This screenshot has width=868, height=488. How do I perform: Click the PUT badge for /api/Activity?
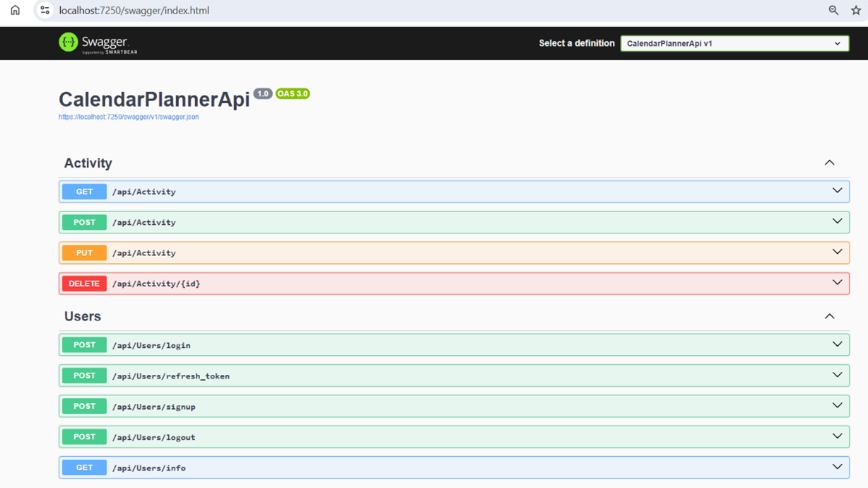pos(84,252)
